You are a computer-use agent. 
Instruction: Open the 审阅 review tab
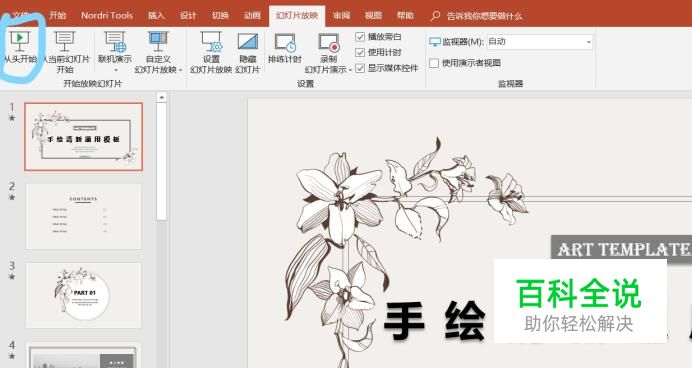(x=341, y=15)
